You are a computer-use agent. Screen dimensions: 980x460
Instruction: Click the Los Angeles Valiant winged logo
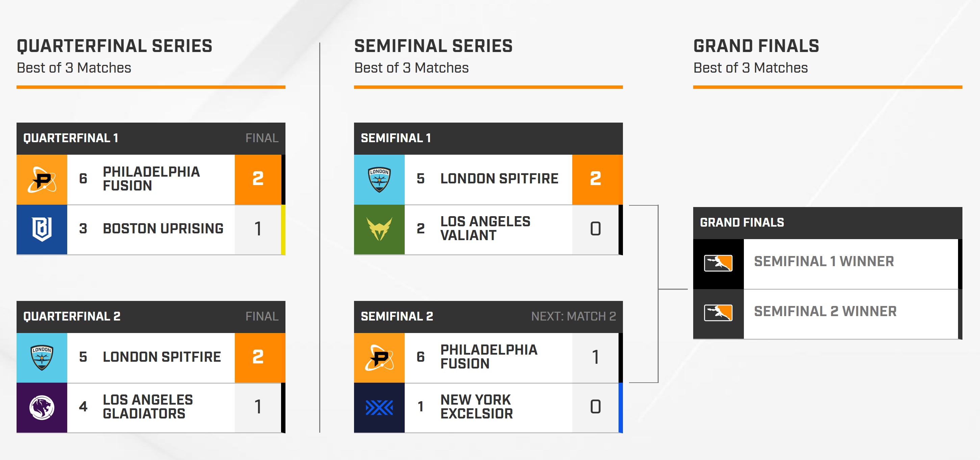tap(379, 229)
